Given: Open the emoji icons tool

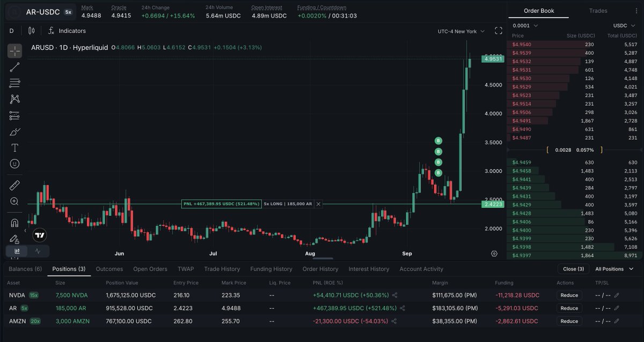Looking at the screenshot, I should [14, 164].
